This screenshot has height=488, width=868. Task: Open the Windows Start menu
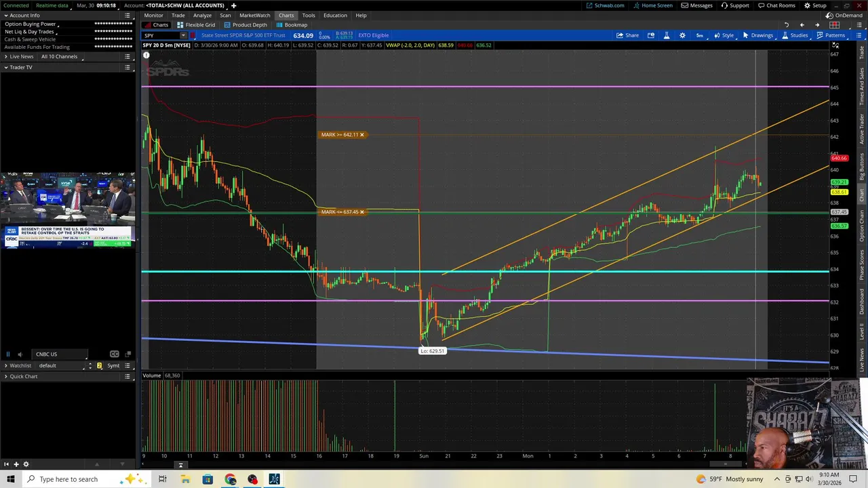click(x=10, y=479)
